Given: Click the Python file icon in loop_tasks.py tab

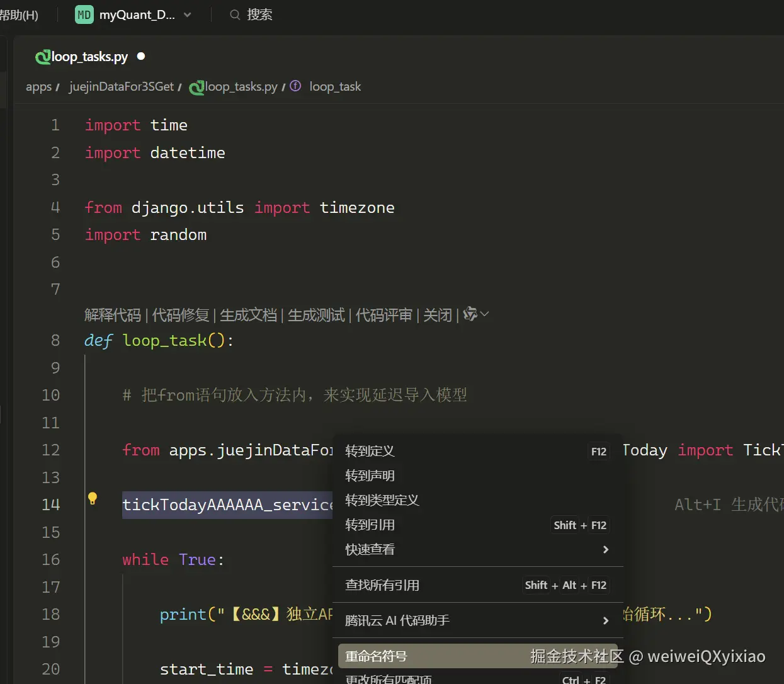Looking at the screenshot, I should click(43, 57).
